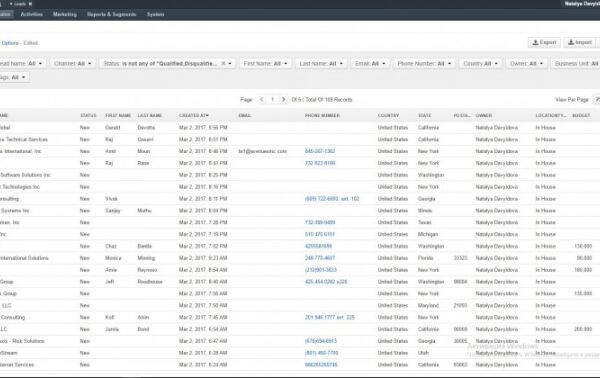Click the pinned Leads tab in top bar

click(20, 4)
